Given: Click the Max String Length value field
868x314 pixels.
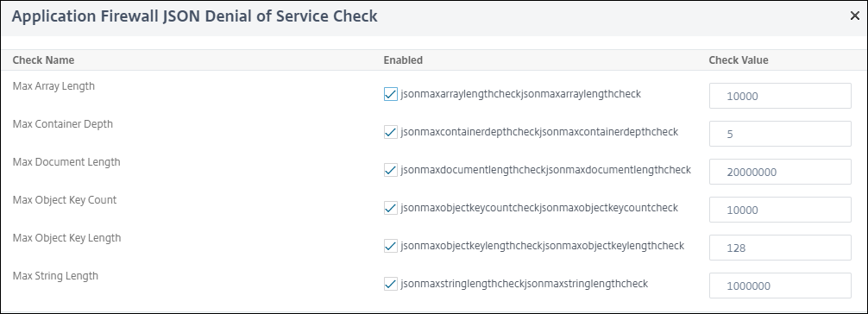Looking at the screenshot, I should pyautogui.click(x=780, y=286).
